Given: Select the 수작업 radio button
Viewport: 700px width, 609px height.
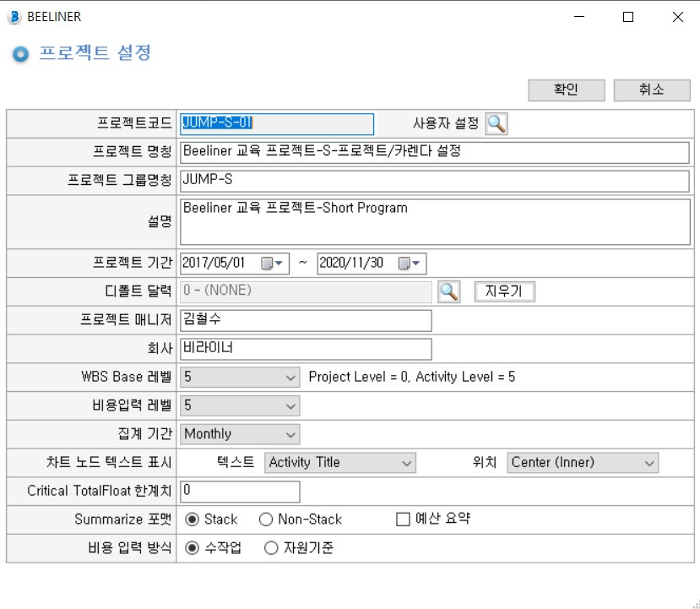Looking at the screenshot, I should (192, 548).
